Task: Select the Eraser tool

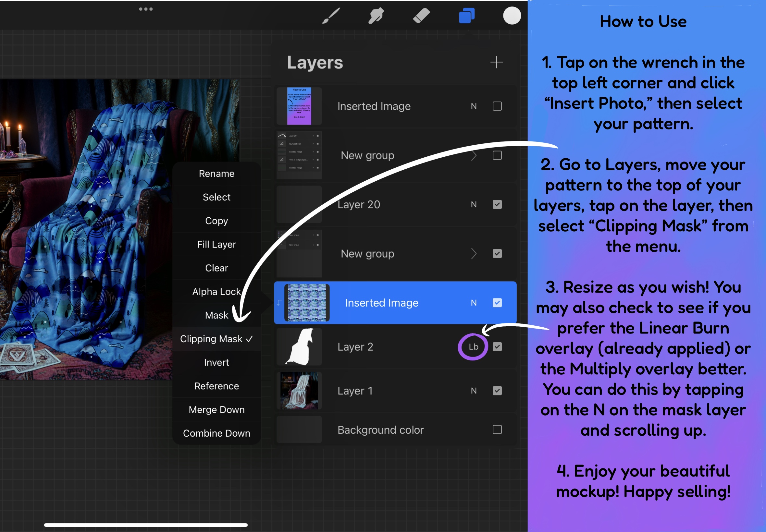Action: coord(421,16)
